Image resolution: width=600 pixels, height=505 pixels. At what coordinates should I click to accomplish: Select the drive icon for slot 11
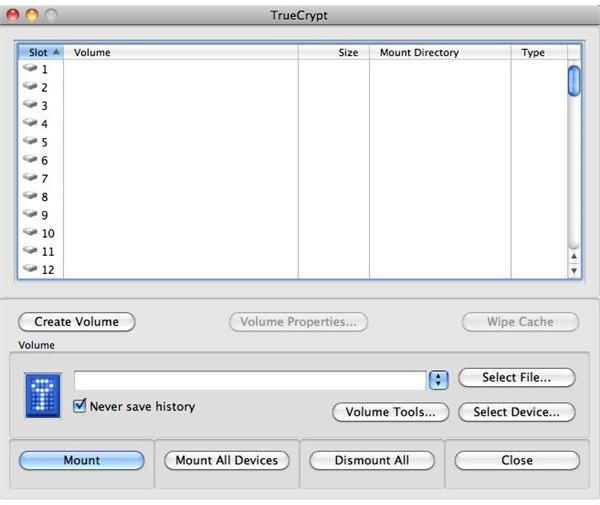pos(30,250)
